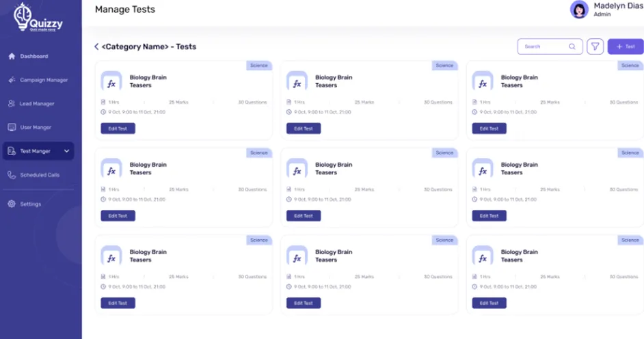Open User Manger from the sidebar
The image size is (644, 339).
click(36, 127)
